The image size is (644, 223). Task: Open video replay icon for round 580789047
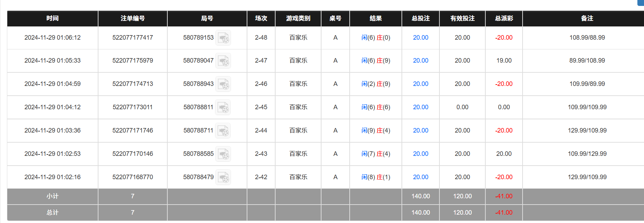223,61
